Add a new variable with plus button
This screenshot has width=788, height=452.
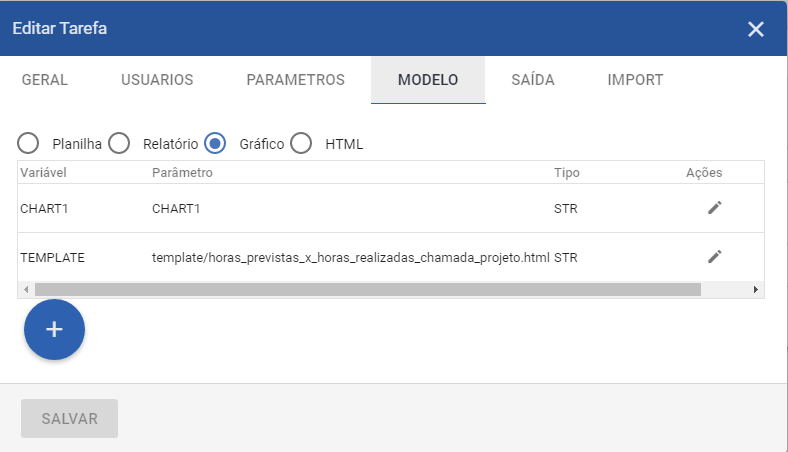click(54, 330)
